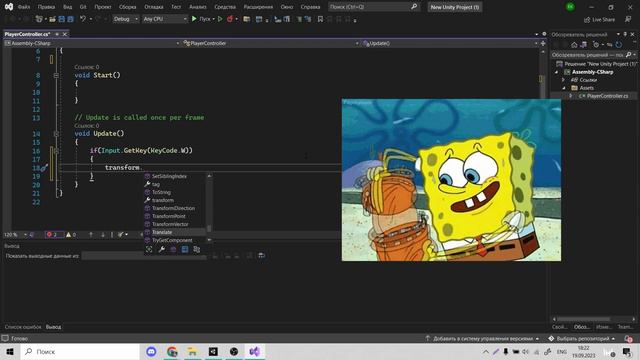This screenshot has width=640, height=360.
Task: Toggle word wrap icon in the Output panel
Action: pyautogui.click(x=262, y=256)
